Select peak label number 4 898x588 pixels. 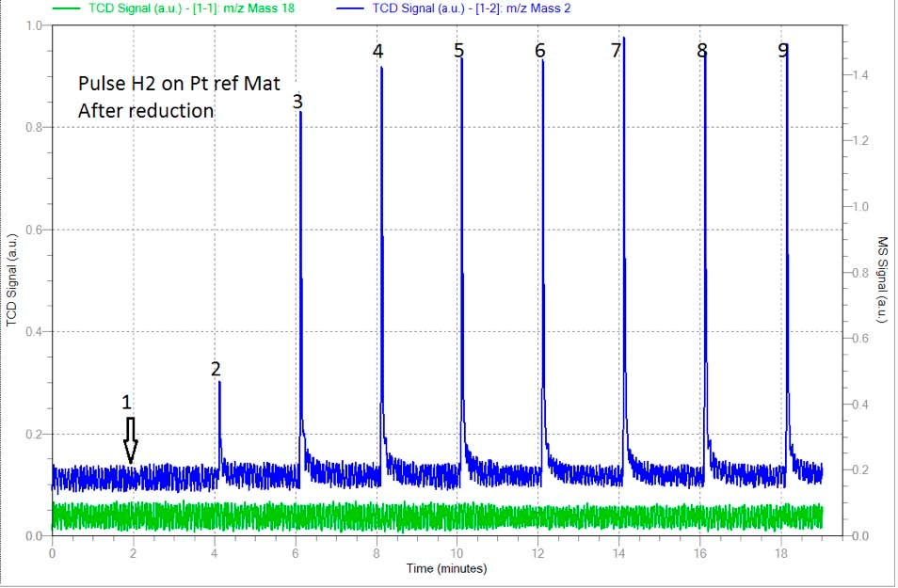377,51
